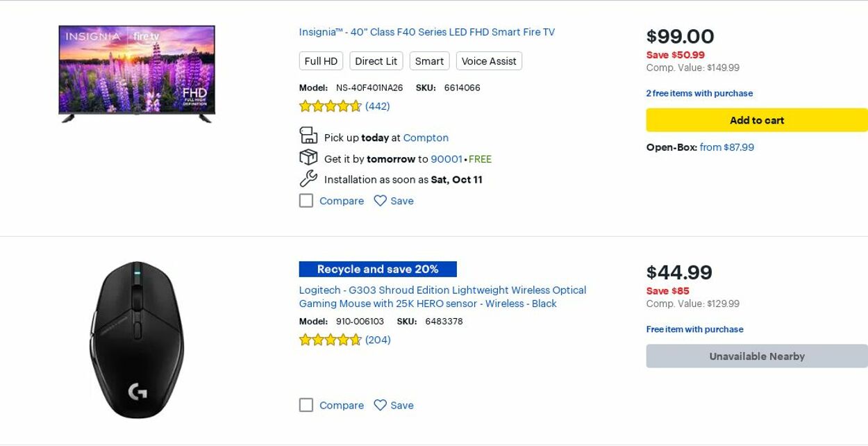868x446 pixels.
Task: Add the Insignia TV to cart
Action: point(756,120)
